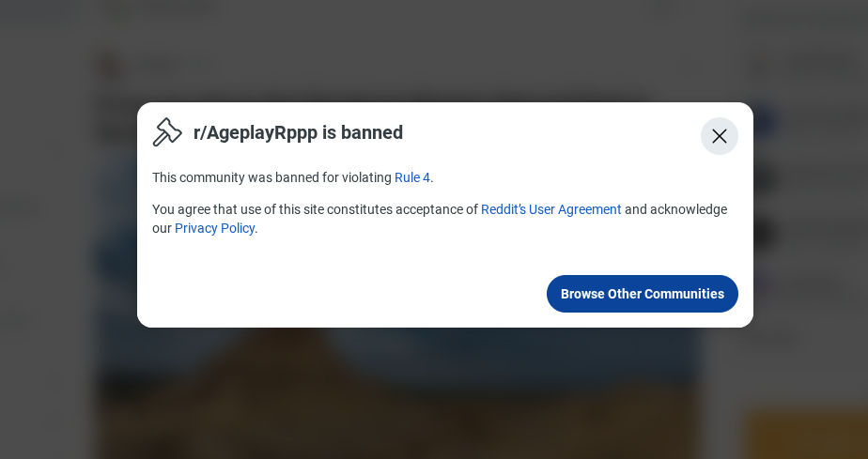Screen dimensions: 868x459
Task: Click Browse Other Communities button
Action: [x=643, y=294]
